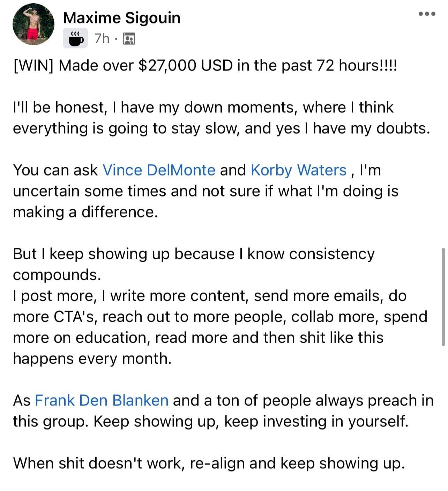Click the group members audience icon
The image size is (448, 491).
coord(129,39)
